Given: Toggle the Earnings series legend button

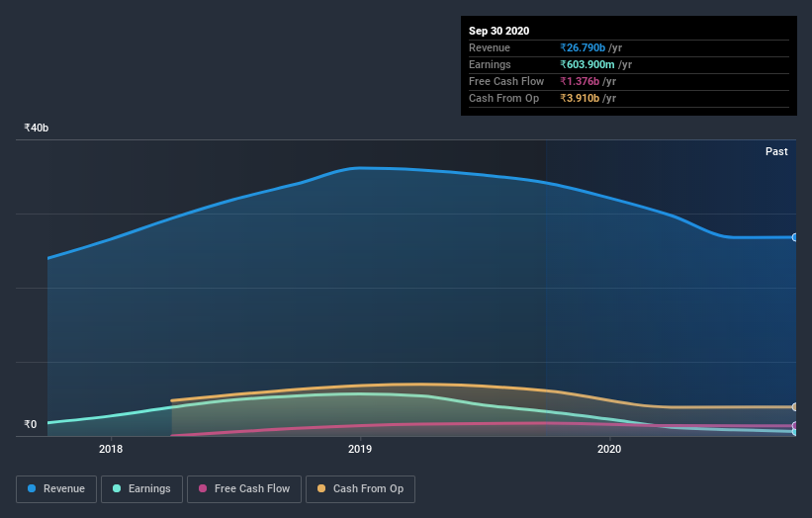Looking at the screenshot, I should pyautogui.click(x=141, y=489).
